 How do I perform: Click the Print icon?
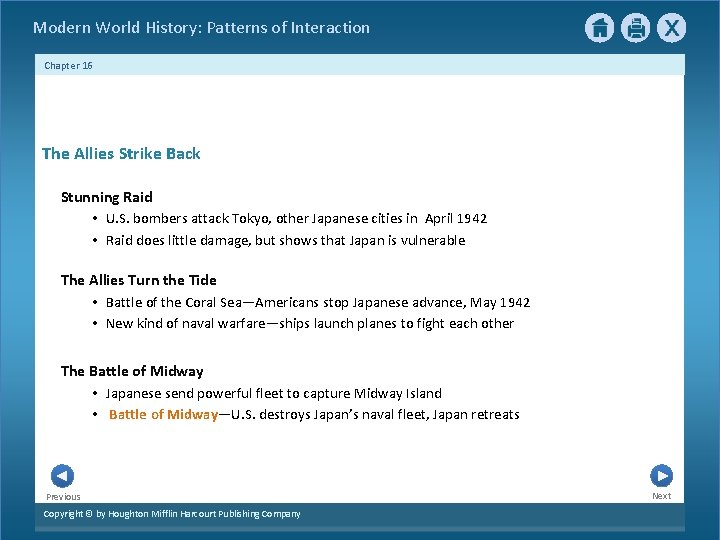(636, 28)
